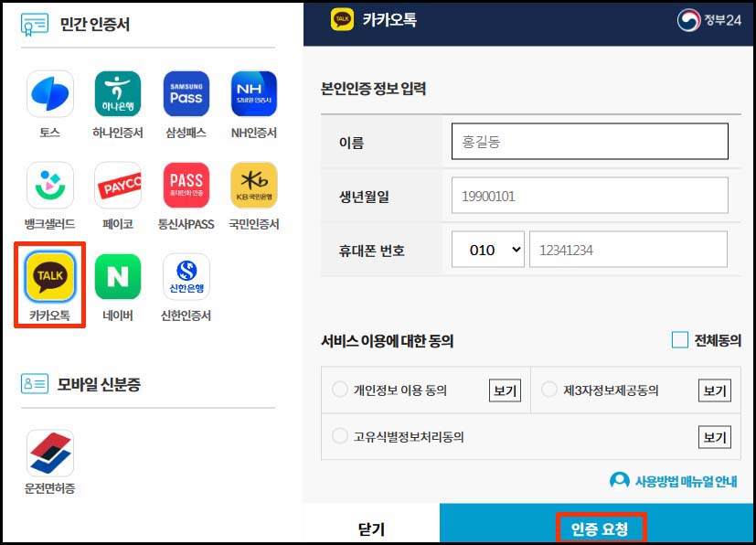The width and height of the screenshot is (756, 545).
Task: Click the 국민인증서 label text
Action: coord(254,224)
